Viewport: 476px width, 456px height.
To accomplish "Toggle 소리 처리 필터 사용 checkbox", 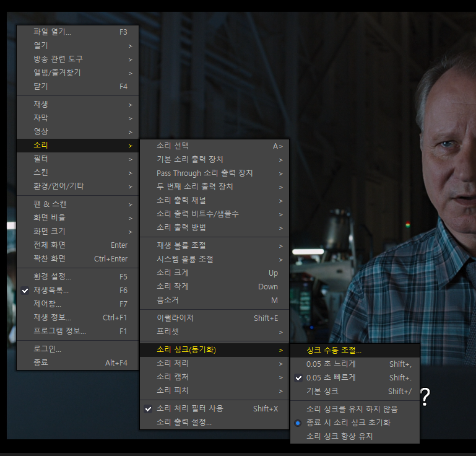I will click(214, 409).
